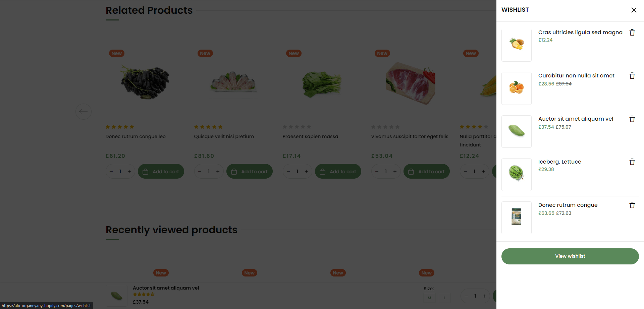Click the View wishlist button

click(x=570, y=256)
